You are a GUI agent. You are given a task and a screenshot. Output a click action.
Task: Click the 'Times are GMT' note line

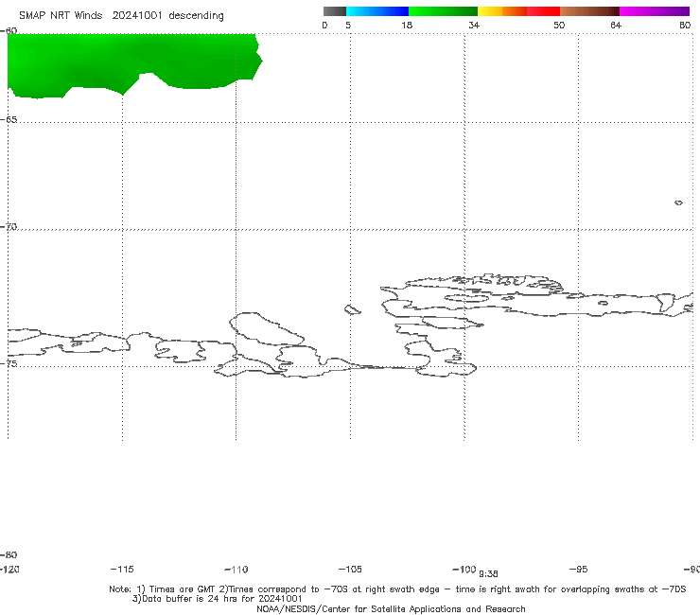(397, 589)
